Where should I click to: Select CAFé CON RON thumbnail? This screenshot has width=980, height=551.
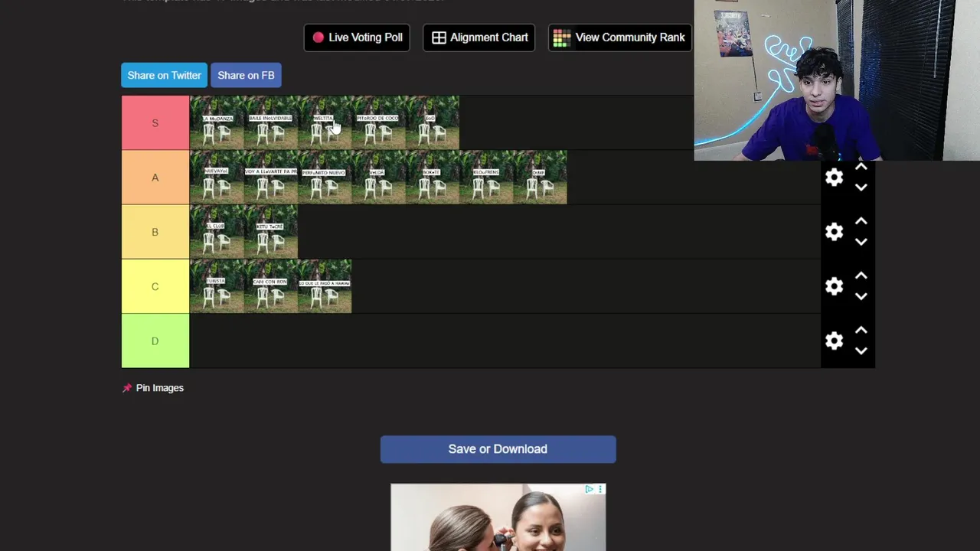[270, 286]
